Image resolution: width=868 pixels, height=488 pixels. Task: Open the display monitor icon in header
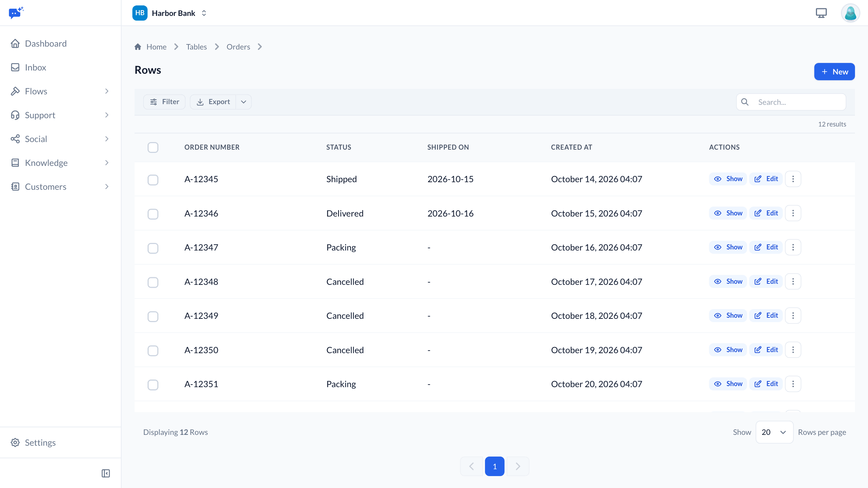point(821,13)
